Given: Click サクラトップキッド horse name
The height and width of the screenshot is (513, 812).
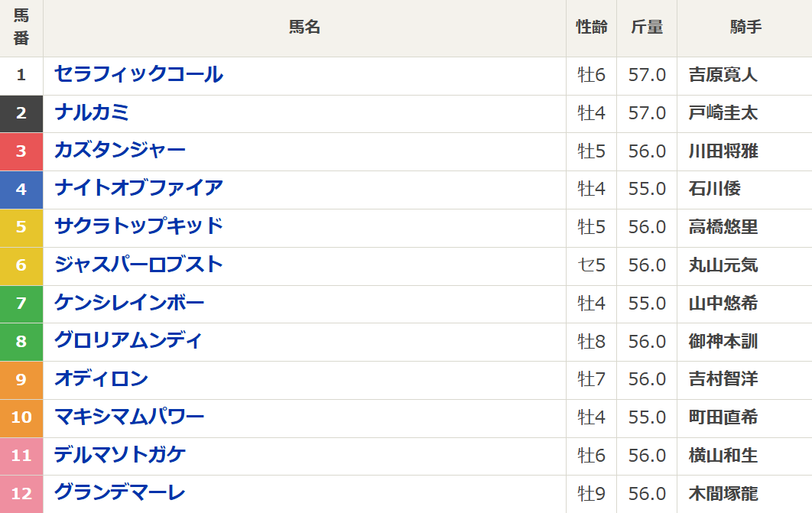Looking at the screenshot, I should coord(138,226).
